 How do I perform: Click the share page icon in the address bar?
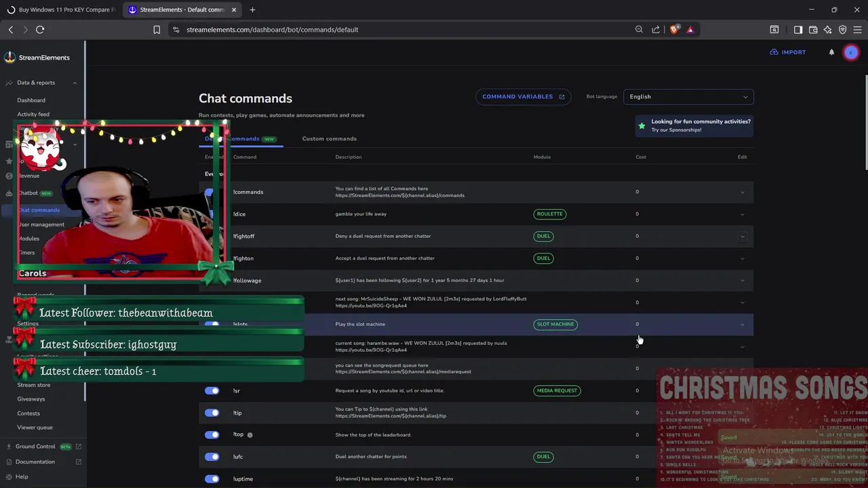(656, 30)
